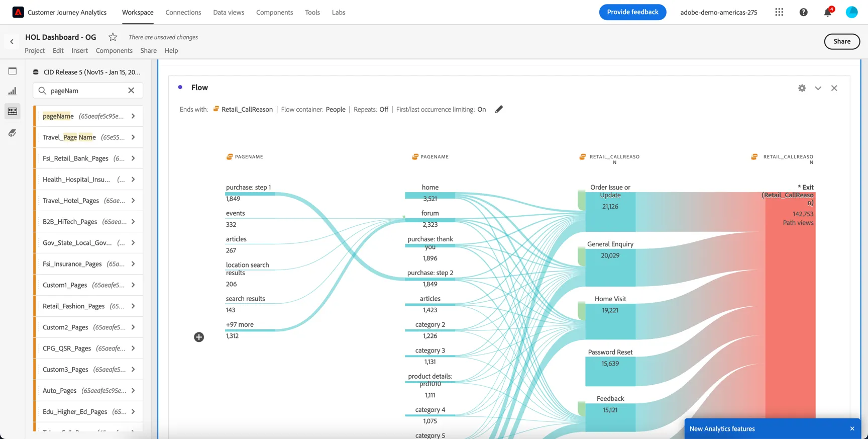Remove the Flow visualization with X

click(x=834, y=88)
